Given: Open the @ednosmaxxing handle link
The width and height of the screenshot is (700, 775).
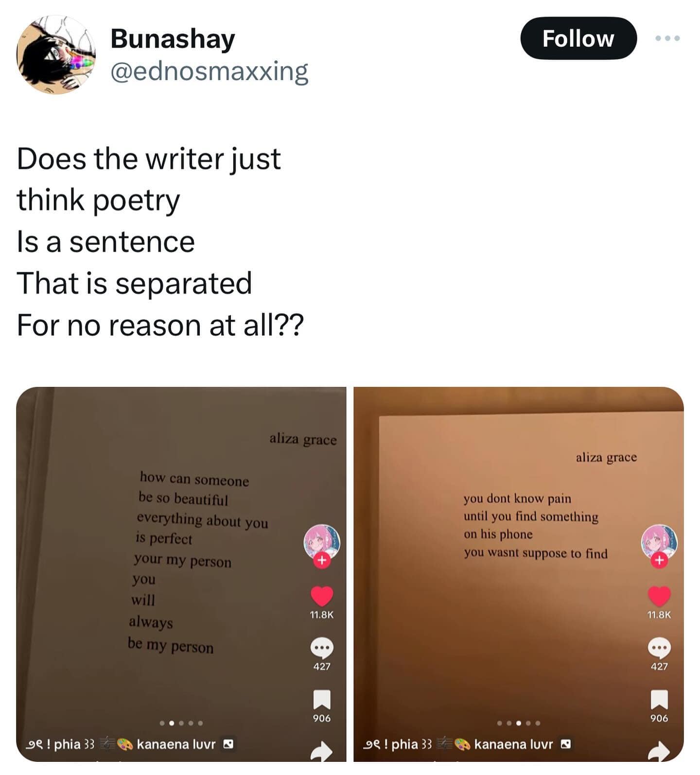Looking at the screenshot, I should [x=210, y=71].
